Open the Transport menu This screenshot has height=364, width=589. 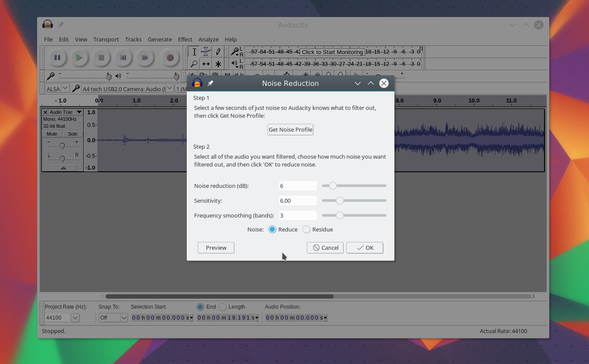(106, 39)
